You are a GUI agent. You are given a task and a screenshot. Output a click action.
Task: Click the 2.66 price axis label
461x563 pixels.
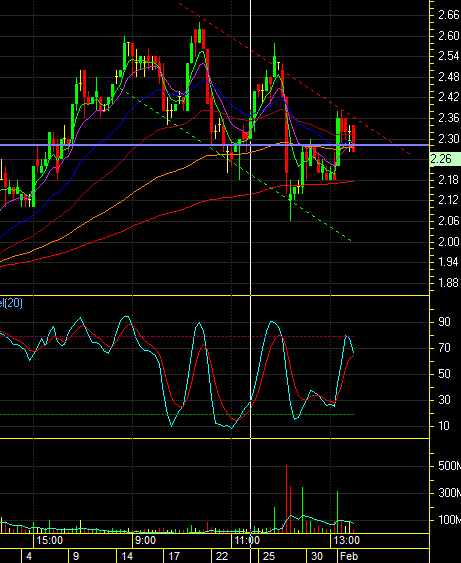click(x=449, y=15)
